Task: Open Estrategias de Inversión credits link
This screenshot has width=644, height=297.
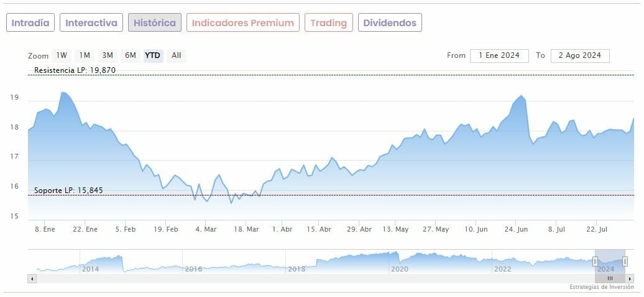Action: [x=602, y=287]
